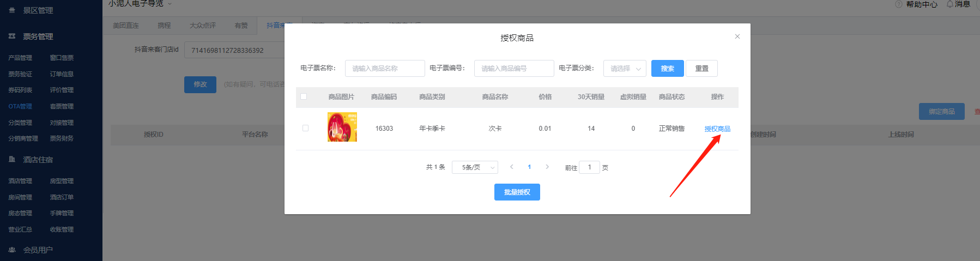
Task: Click the 消息 bell icon
Action: point(950,4)
